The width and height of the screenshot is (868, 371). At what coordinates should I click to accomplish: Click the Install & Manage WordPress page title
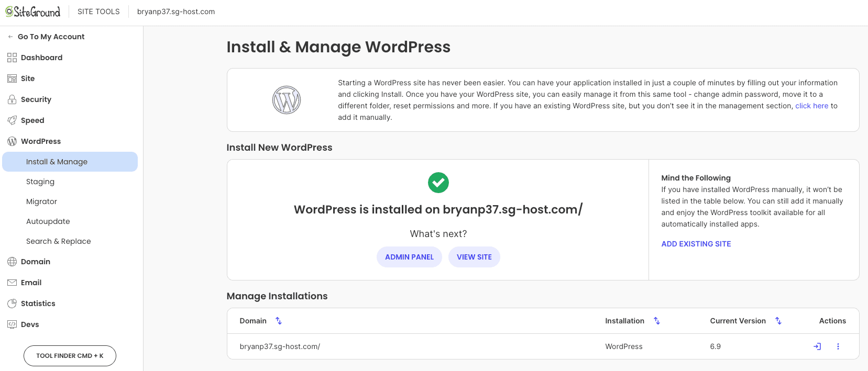tap(338, 47)
